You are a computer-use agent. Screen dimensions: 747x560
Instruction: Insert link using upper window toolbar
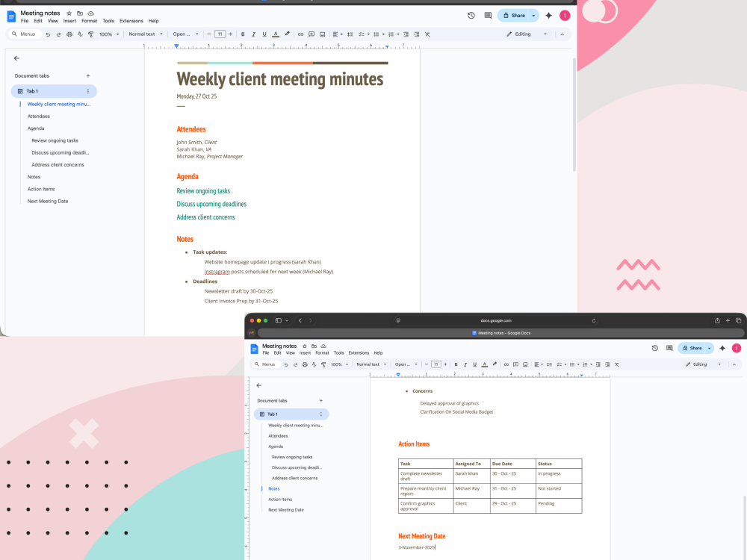[x=300, y=34]
